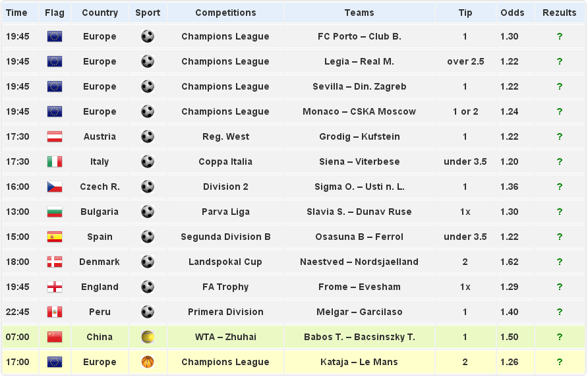Open the Monaco – CSKA Moscow match
This screenshot has height=377, width=588.
[x=359, y=112]
